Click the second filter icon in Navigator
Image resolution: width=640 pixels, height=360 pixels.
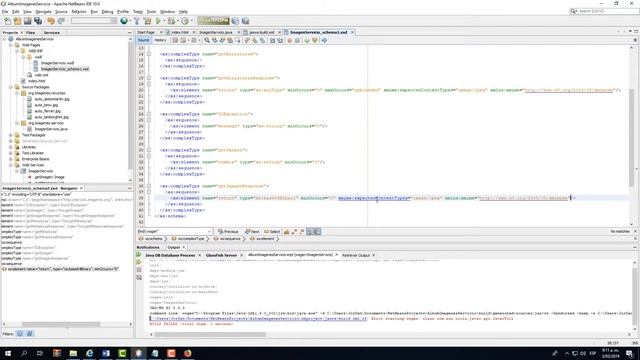[29, 333]
